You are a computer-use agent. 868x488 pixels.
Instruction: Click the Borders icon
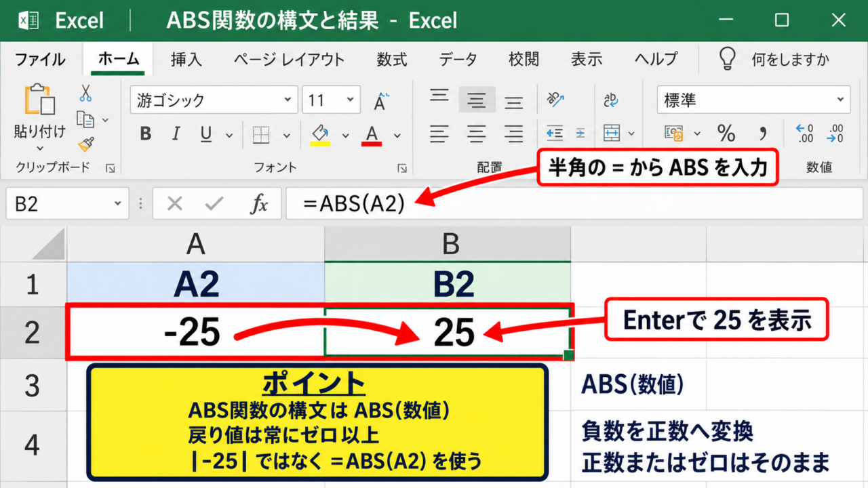click(x=261, y=135)
